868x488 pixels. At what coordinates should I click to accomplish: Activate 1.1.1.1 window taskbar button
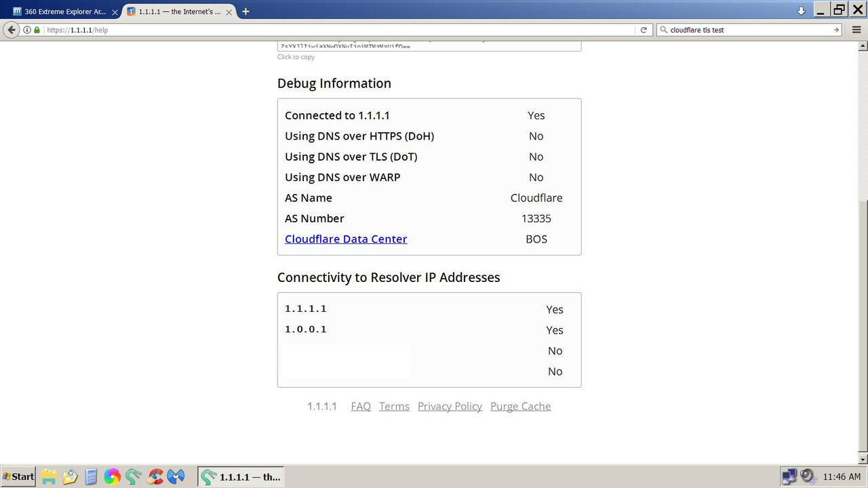point(241,476)
